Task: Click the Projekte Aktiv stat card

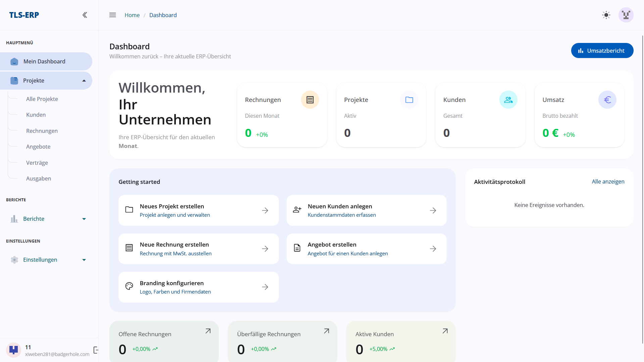Action: 381,115
